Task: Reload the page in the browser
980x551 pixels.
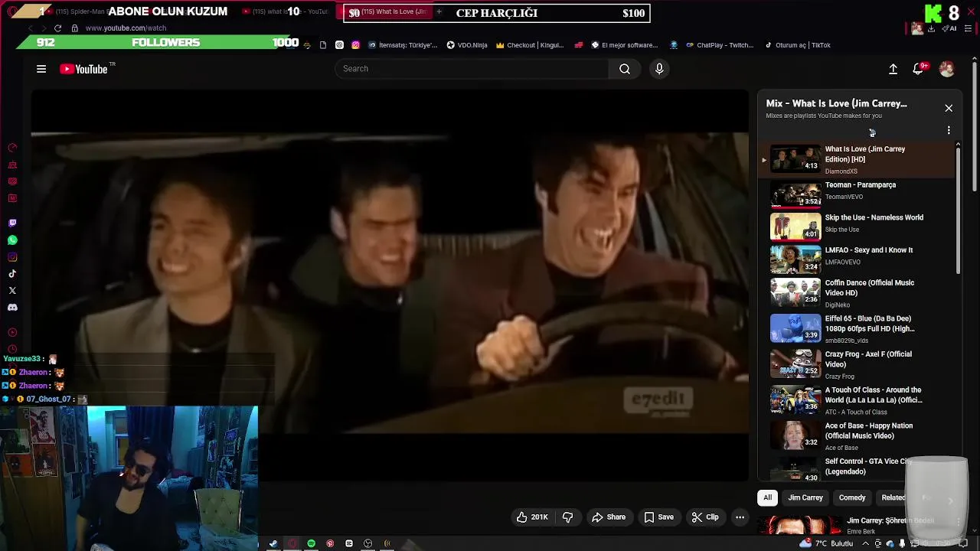Action: pyautogui.click(x=57, y=28)
